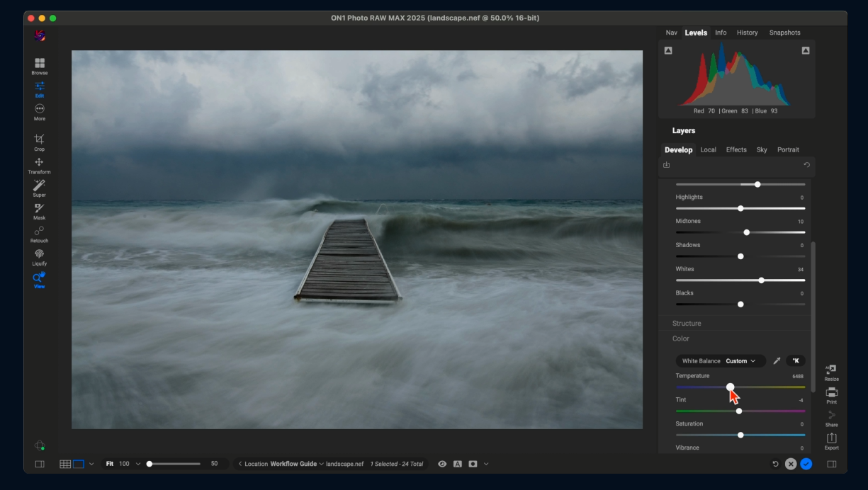
Task: Switch to the Effects tab
Action: pyautogui.click(x=736, y=150)
